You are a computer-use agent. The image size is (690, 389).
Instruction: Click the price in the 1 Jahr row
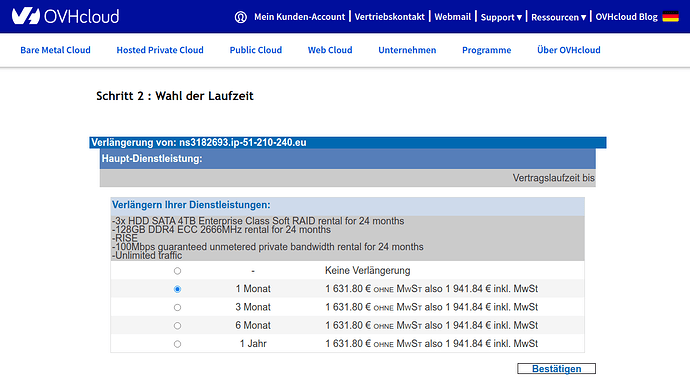[x=432, y=344]
